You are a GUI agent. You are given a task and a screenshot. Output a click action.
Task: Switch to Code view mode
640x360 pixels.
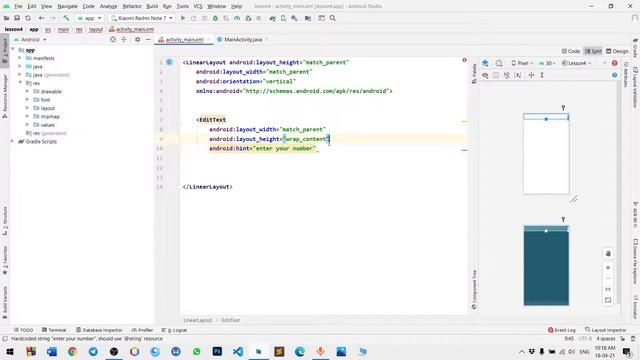pyautogui.click(x=571, y=51)
